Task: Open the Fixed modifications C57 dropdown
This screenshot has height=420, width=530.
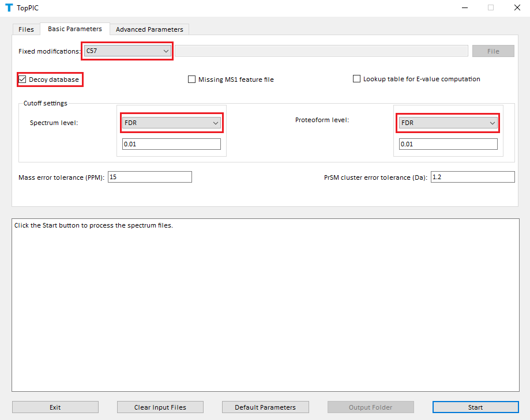Action: pyautogui.click(x=127, y=51)
